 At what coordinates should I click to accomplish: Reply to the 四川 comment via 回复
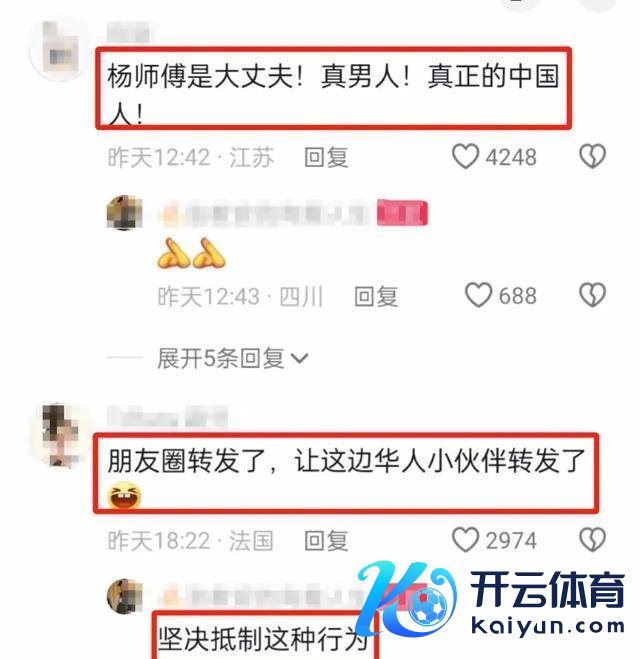[x=376, y=296]
